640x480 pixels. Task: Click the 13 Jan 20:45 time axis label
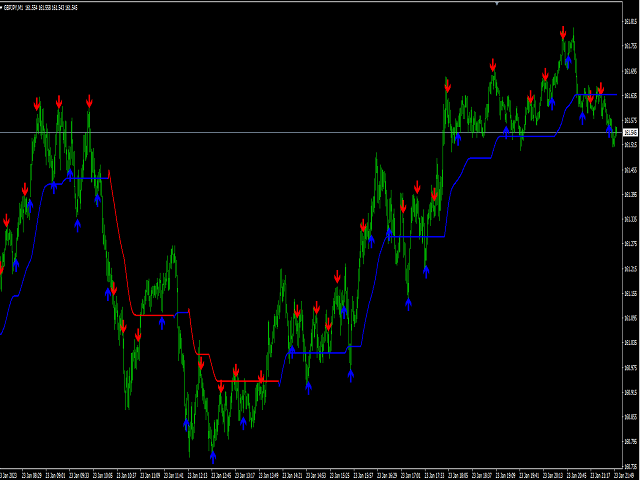pyautogui.click(x=576, y=475)
